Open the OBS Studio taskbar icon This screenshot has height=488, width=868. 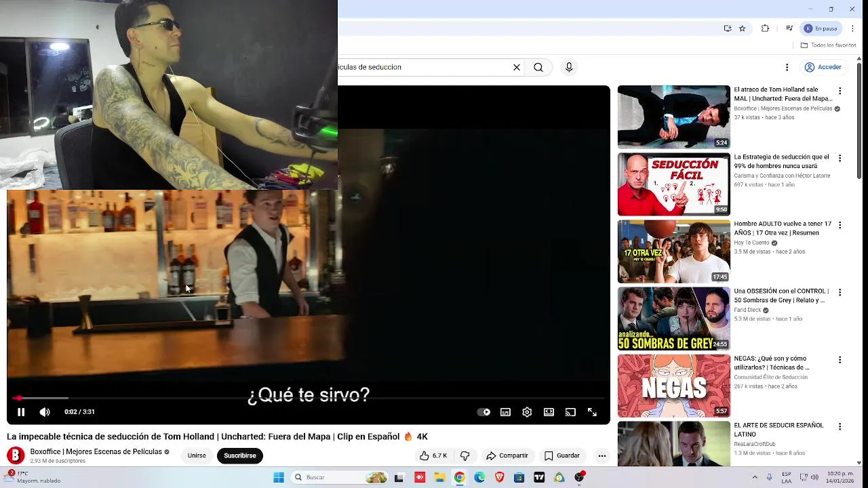(x=579, y=477)
